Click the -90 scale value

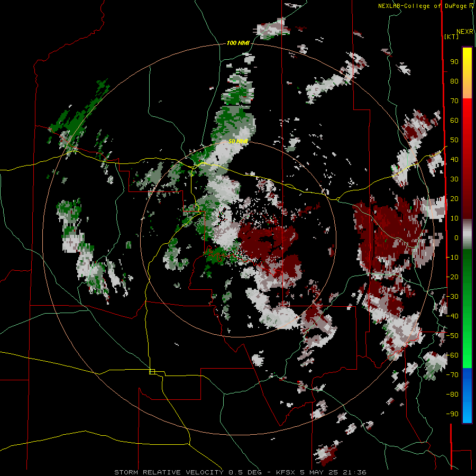click(452, 414)
